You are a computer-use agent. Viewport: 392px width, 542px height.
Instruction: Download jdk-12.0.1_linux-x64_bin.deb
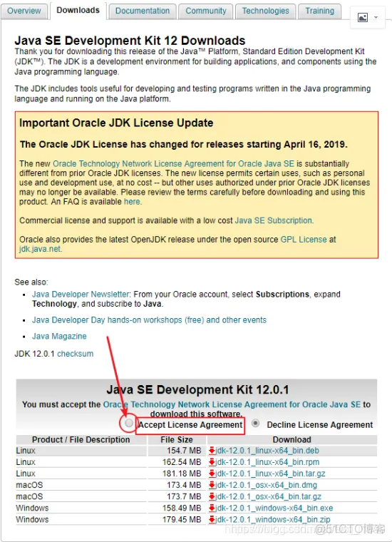point(267,451)
